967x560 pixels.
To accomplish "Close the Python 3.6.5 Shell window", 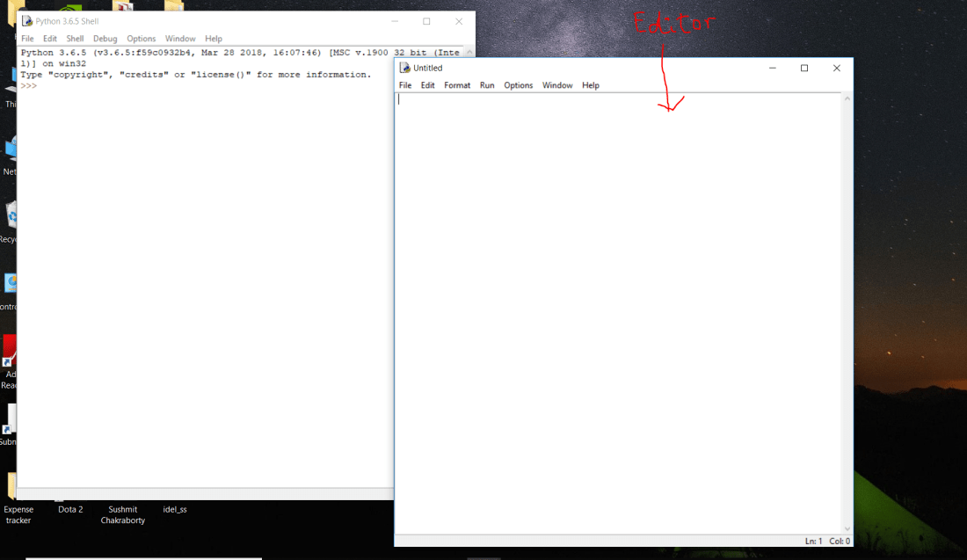I will (x=459, y=21).
